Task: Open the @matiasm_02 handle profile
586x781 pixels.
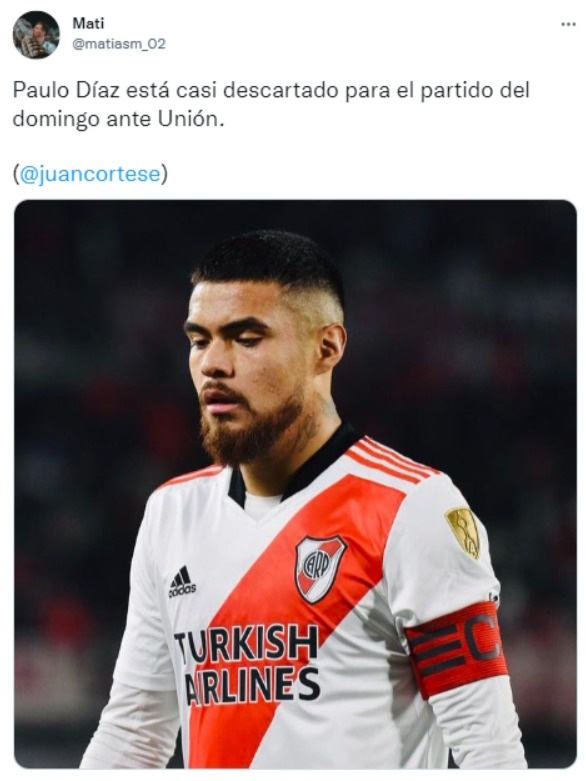Action: (118, 44)
